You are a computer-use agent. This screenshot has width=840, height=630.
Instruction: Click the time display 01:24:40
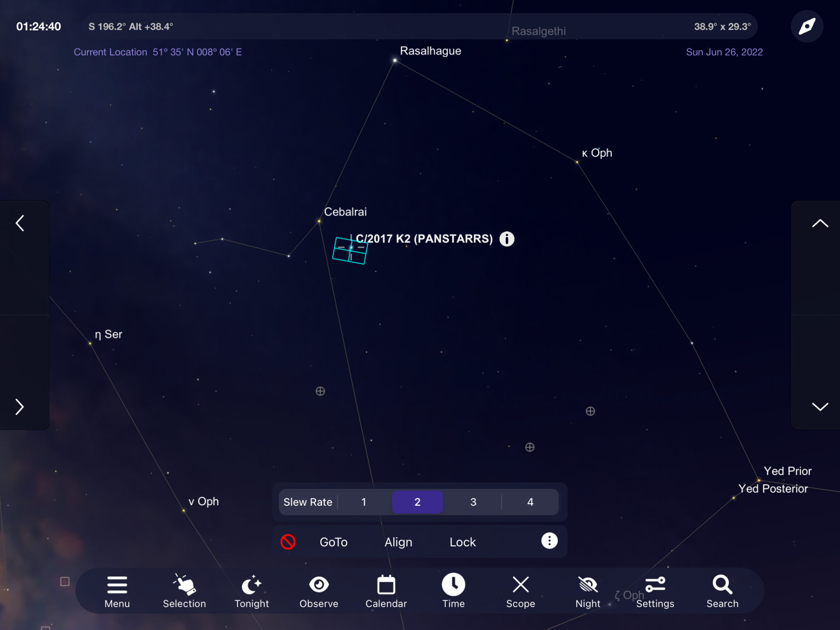pos(38,27)
